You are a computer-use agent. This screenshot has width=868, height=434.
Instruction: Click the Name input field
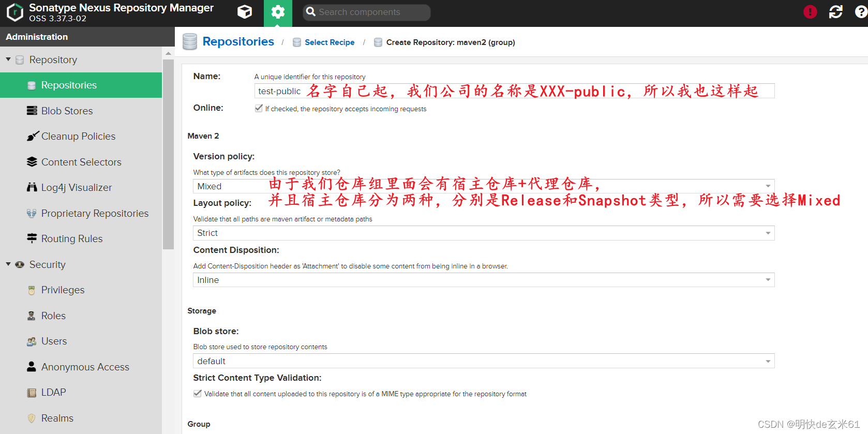pyautogui.click(x=514, y=91)
